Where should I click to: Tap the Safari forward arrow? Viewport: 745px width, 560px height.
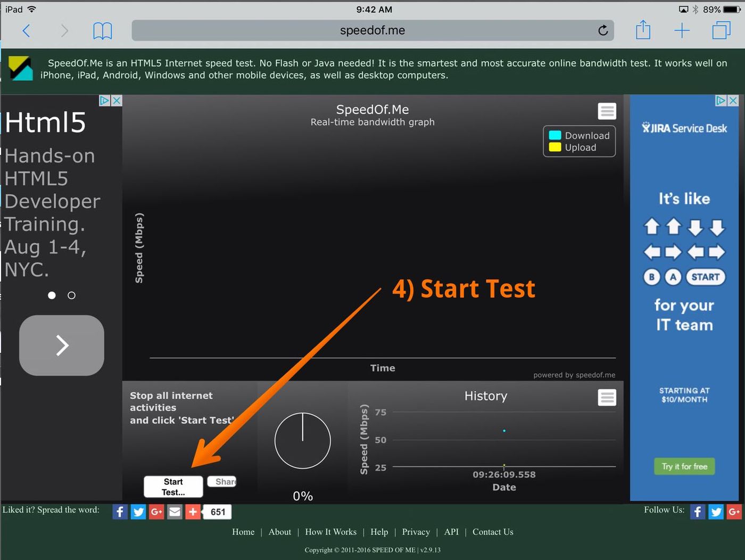click(64, 31)
